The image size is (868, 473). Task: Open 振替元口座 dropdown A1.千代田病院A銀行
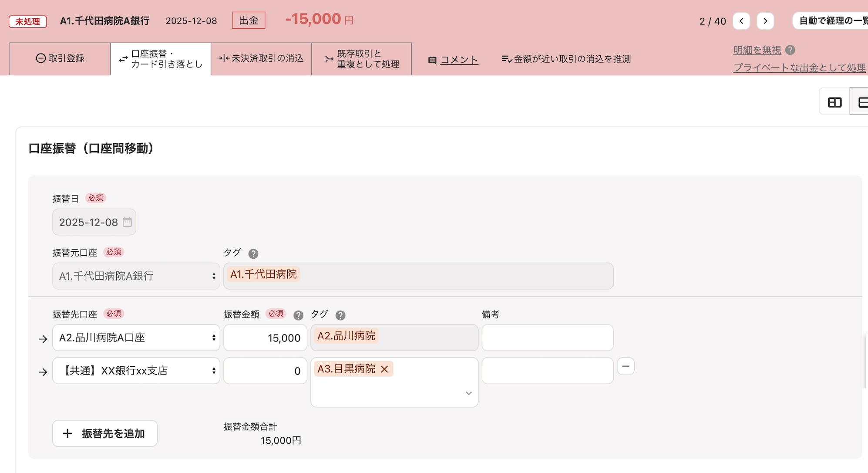[x=136, y=276]
